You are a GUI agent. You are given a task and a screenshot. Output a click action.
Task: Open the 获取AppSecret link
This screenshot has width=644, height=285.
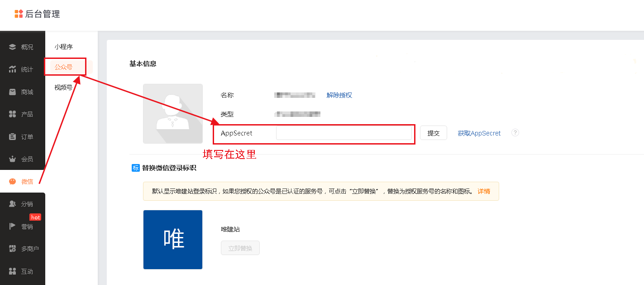pyautogui.click(x=479, y=133)
